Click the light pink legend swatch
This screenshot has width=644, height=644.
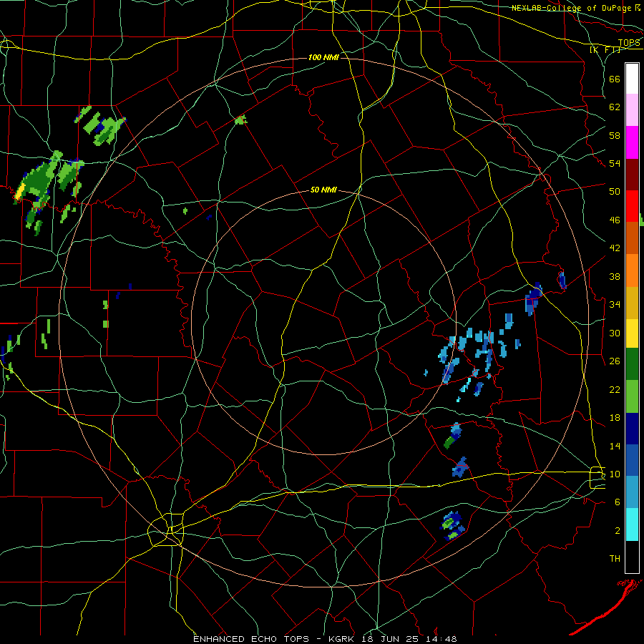[632, 109]
